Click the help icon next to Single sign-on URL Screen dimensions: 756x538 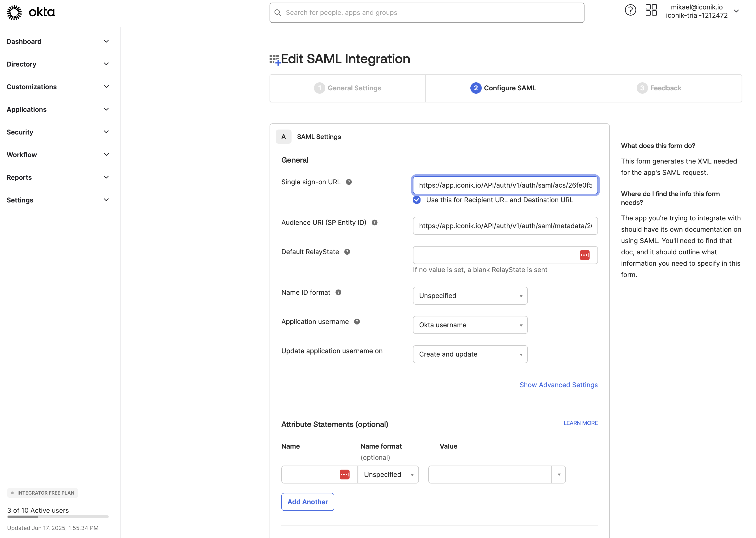(x=348, y=182)
